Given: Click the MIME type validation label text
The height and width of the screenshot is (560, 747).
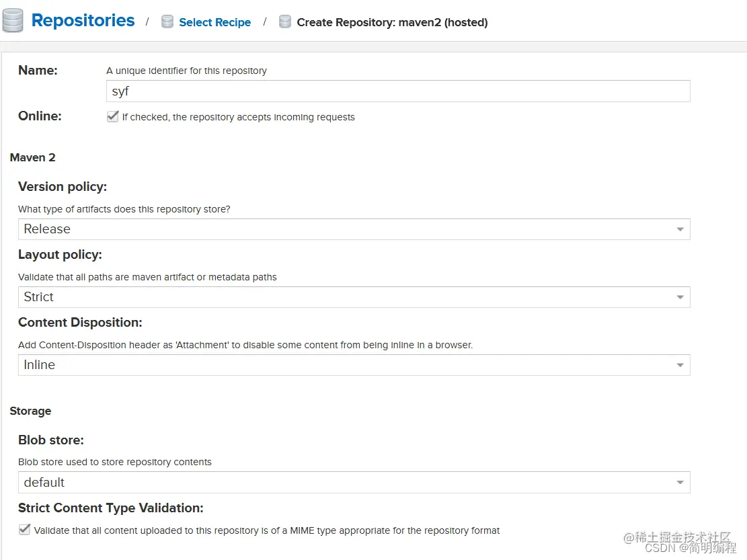Looking at the screenshot, I should (267, 530).
